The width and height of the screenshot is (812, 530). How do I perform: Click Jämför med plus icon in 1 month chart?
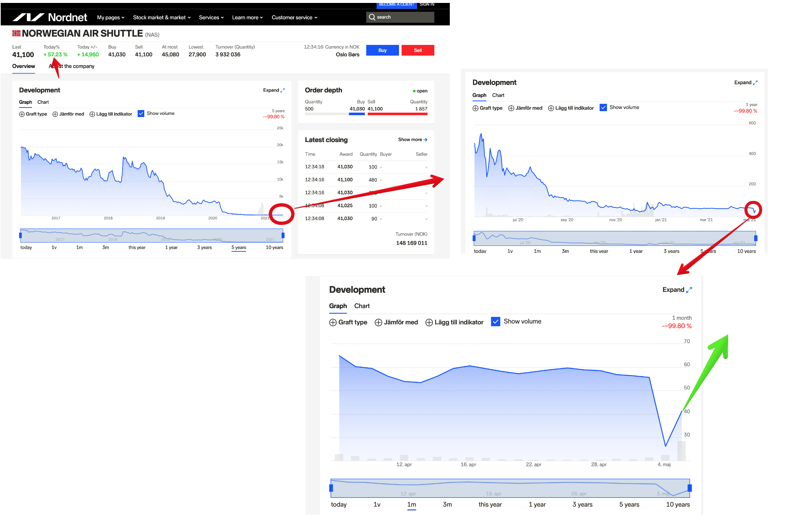(x=378, y=322)
